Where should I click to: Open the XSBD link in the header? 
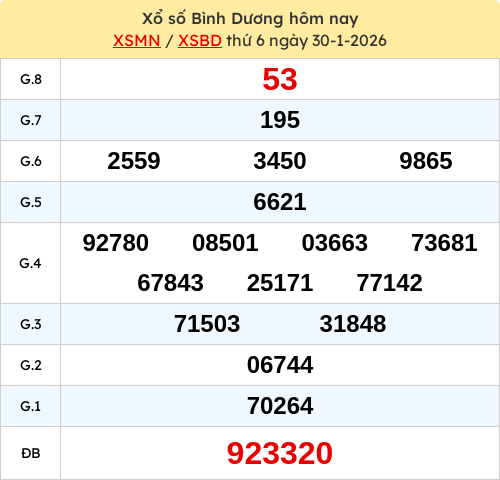click(200, 41)
